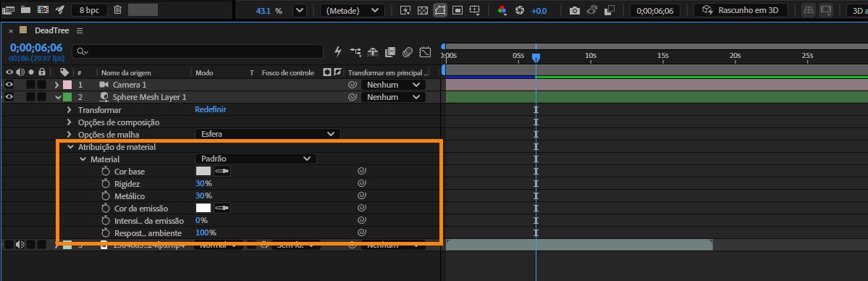Image resolution: width=868 pixels, height=281 pixels.
Task: Use the Cor da emissão eyedropper
Action: 222,209
